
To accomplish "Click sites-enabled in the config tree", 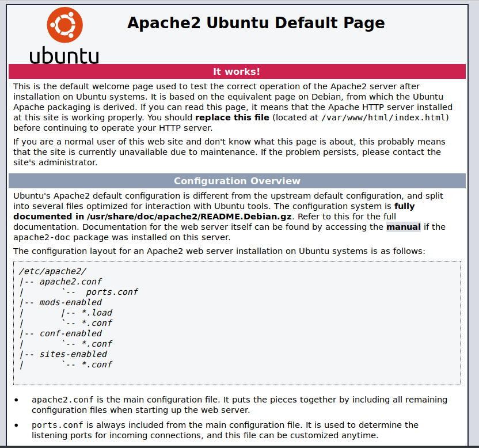I will click(73, 355).
